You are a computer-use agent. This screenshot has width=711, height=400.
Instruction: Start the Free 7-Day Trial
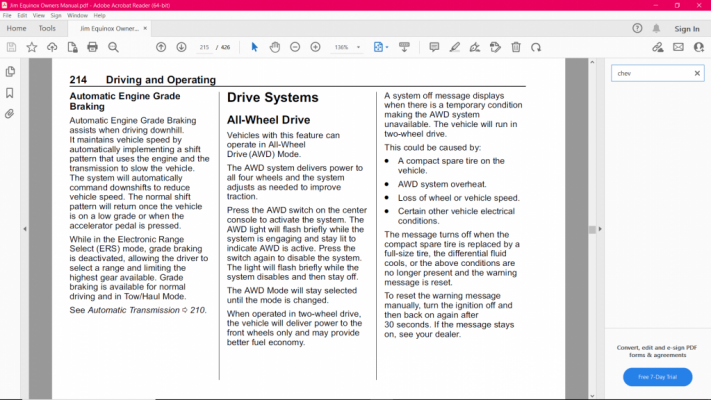(x=657, y=377)
